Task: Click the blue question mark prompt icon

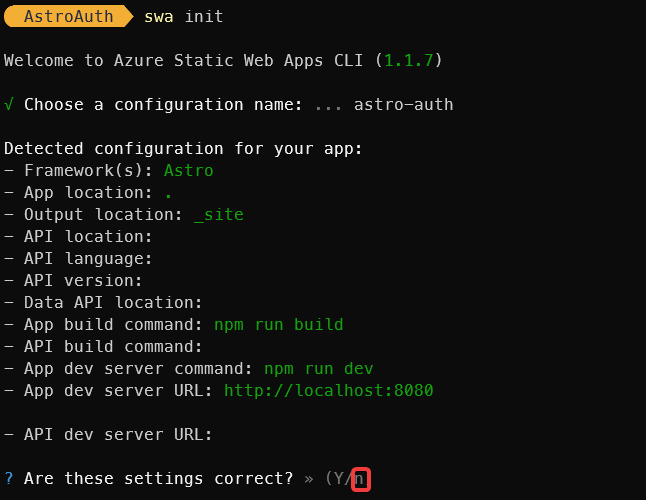Action: click(x=9, y=479)
